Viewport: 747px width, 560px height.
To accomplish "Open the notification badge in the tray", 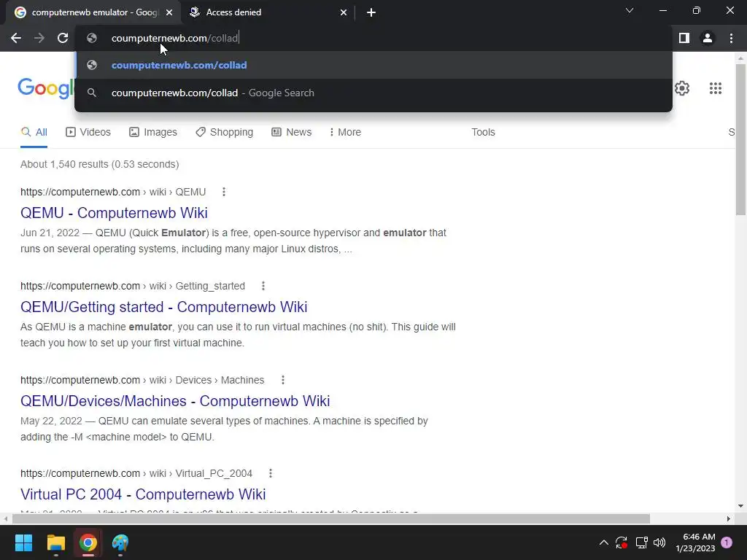I will [727, 542].
